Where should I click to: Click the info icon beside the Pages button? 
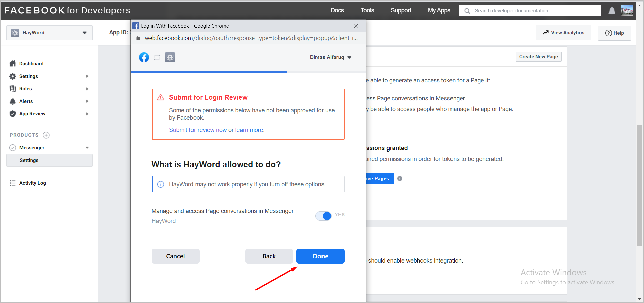[400, 178]
